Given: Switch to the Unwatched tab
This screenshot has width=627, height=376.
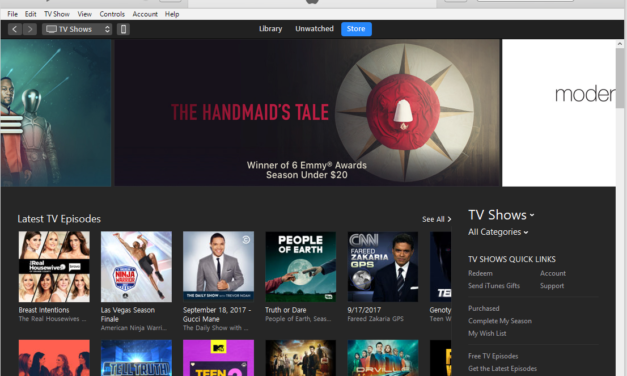Looking at the screenshot, I should pos(314,29).
